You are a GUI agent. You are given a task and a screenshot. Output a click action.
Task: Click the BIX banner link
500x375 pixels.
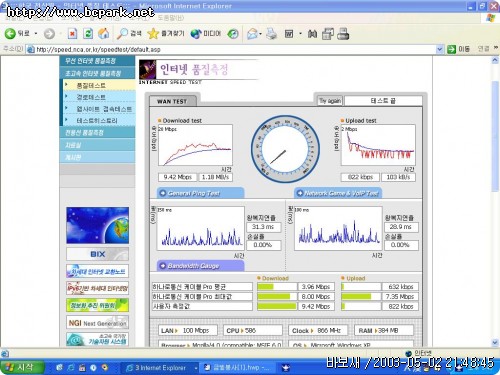tap(97, 254)
